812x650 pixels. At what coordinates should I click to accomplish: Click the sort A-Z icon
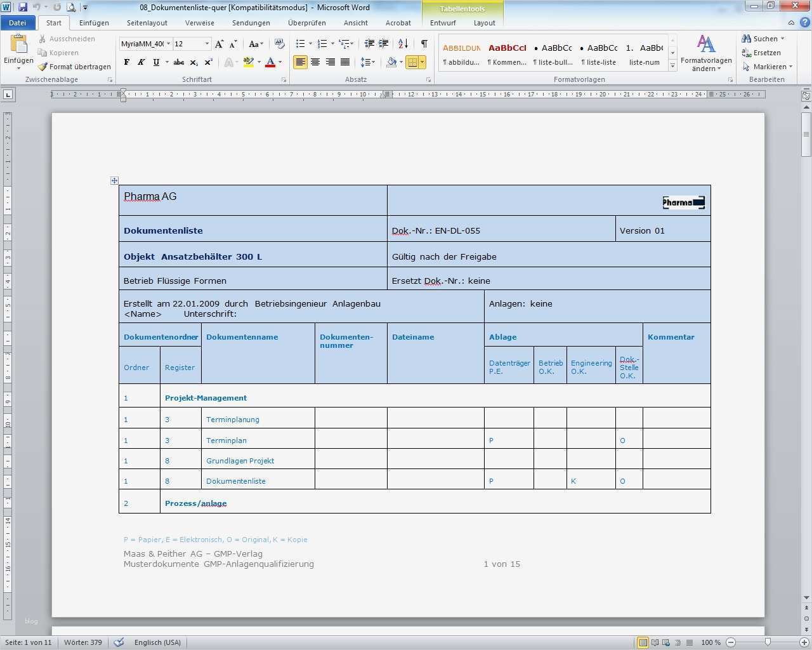click(403, 44)
